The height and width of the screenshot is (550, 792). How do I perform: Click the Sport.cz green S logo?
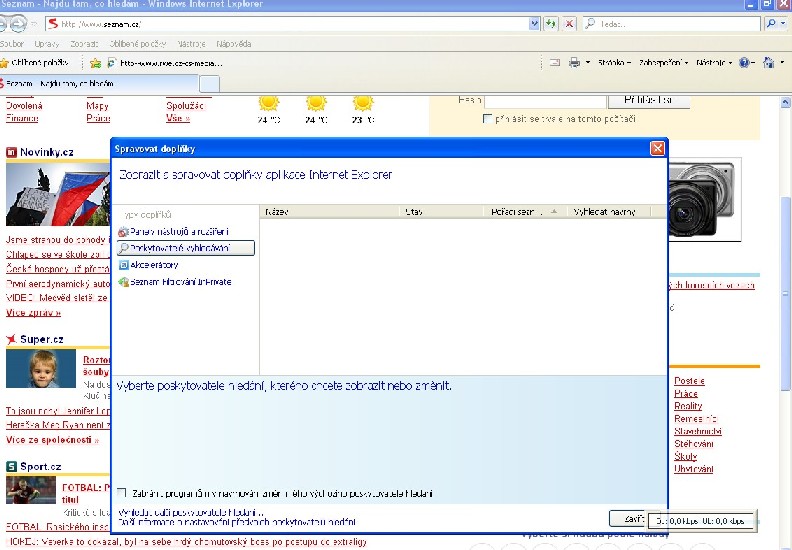point(12,466)
